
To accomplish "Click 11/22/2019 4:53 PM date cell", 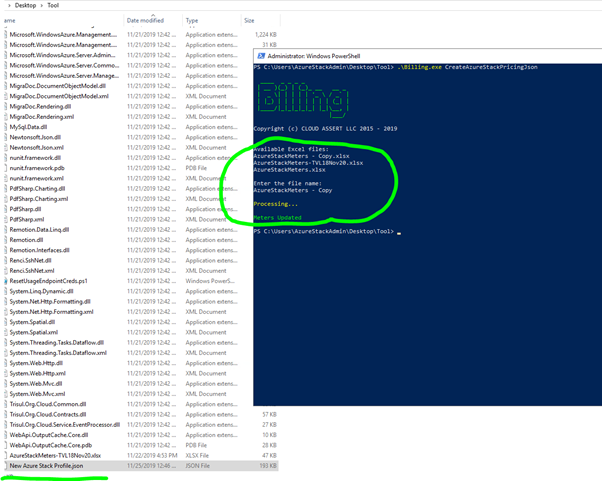I will 152,455.
